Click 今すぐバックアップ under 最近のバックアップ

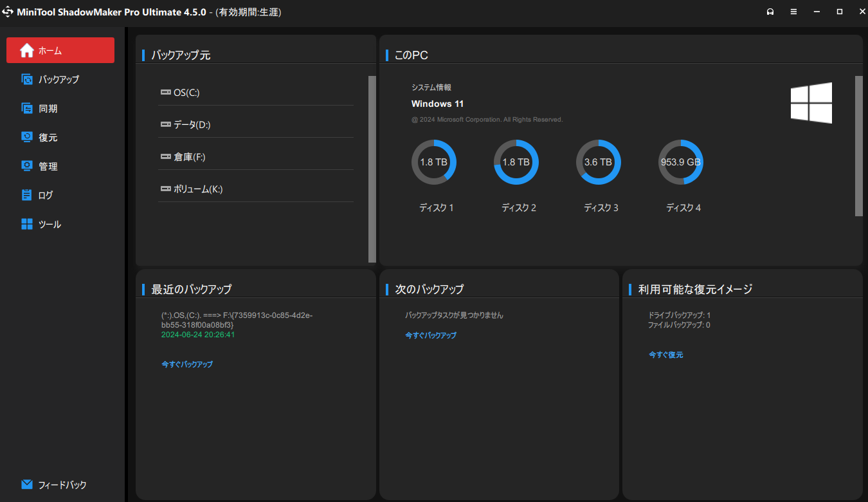187,364
